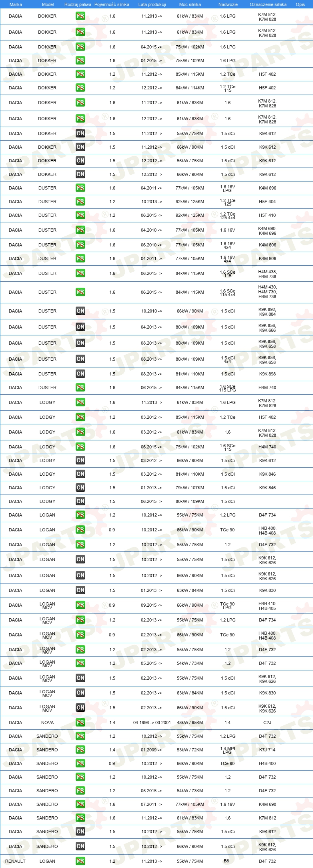Click production date 07.2011 ->
The width and height of the screenshot is (313, 868).
[152, 804]
